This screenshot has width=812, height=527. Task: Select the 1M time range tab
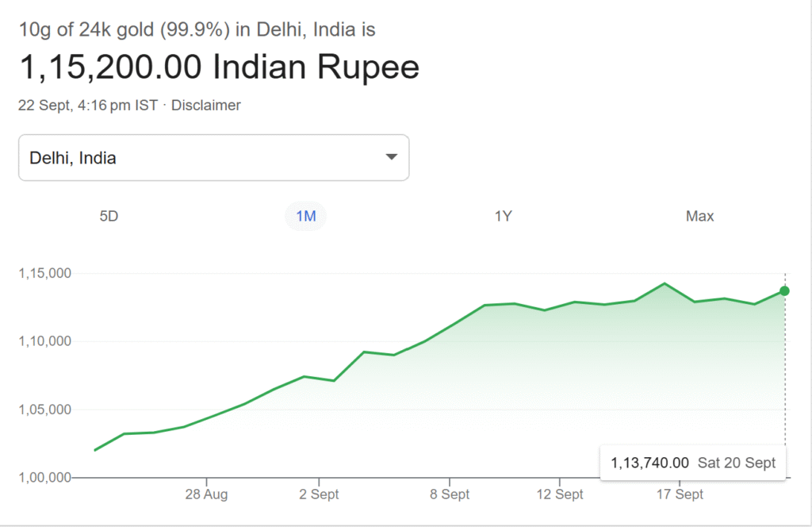click(x=305, y=216)
